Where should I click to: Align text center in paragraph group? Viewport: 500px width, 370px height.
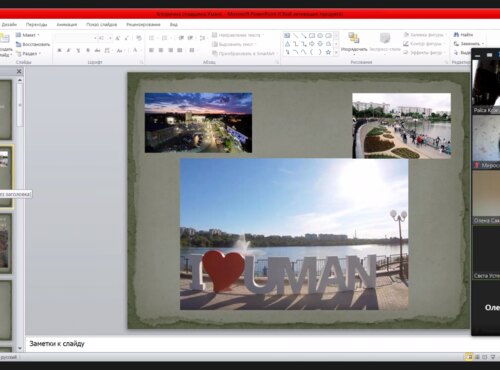click(161, 50)
